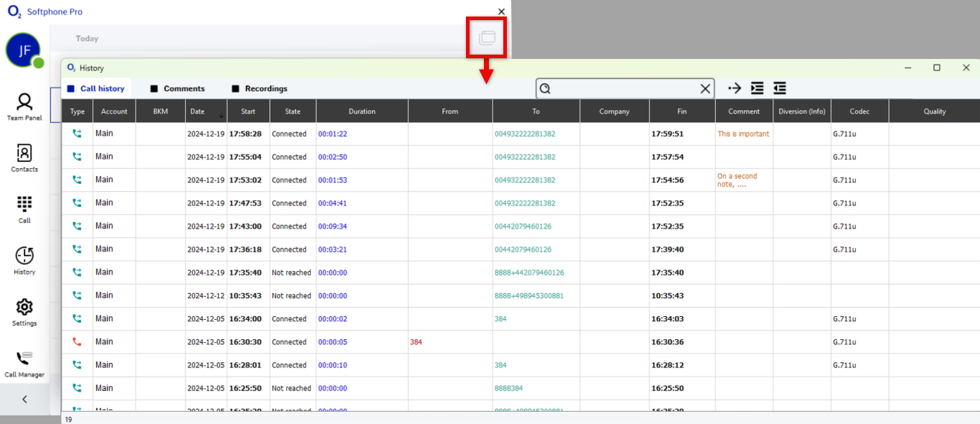Click the JF user avatar
This screenshot has width=980, height=424.
tap(23, 50)
